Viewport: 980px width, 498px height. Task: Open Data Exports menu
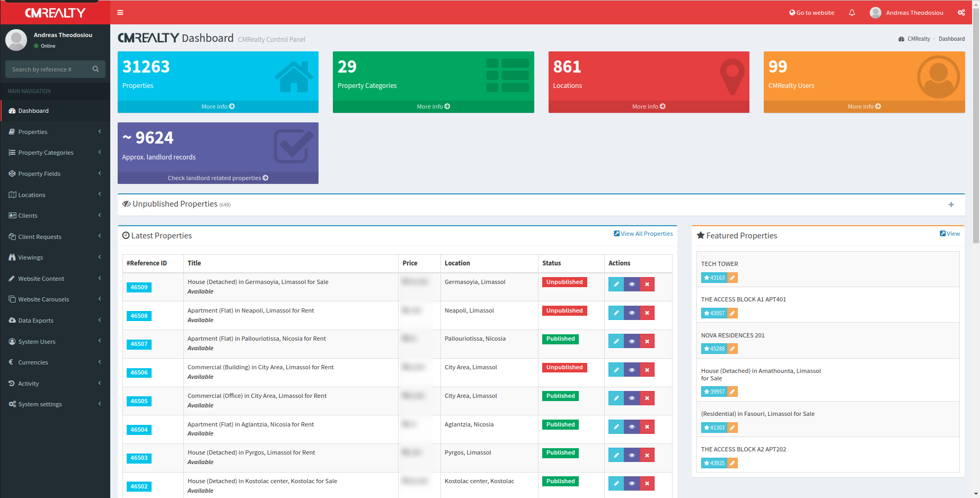coord(55,321)
